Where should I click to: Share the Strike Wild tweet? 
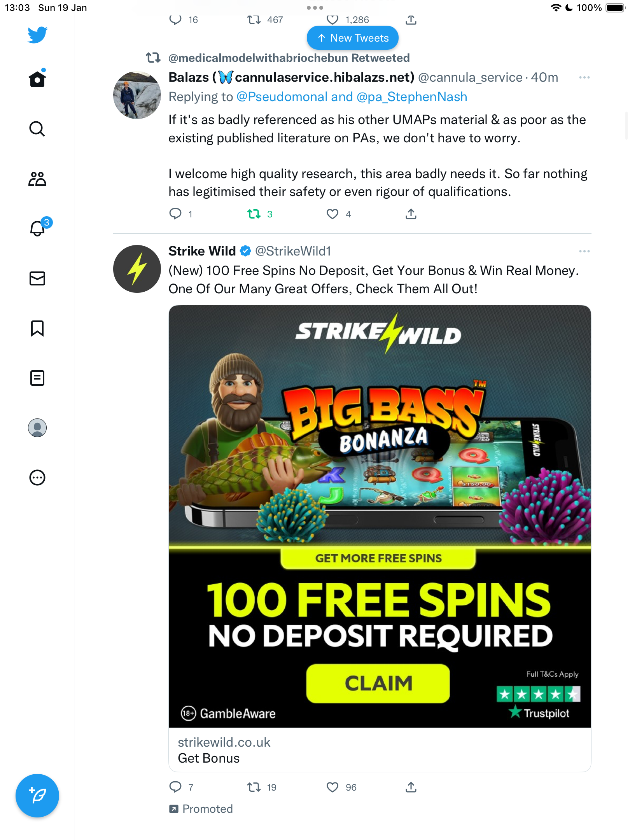[411, 787]
